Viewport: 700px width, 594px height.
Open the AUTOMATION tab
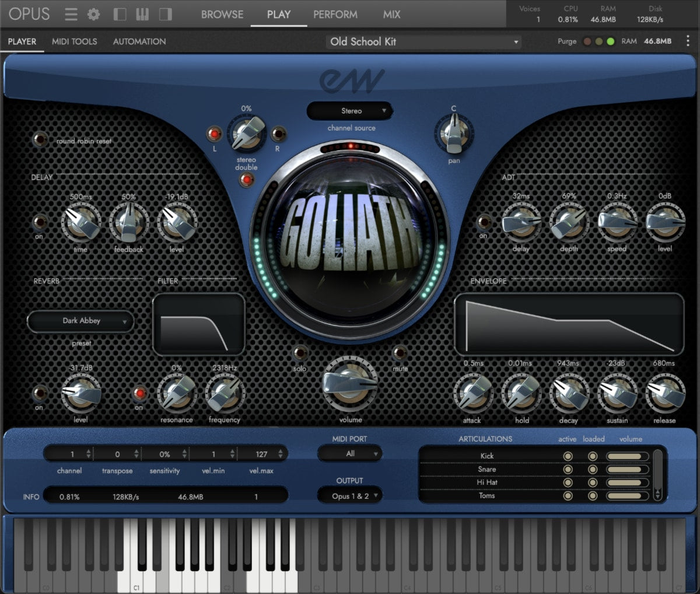pos(139,41)
